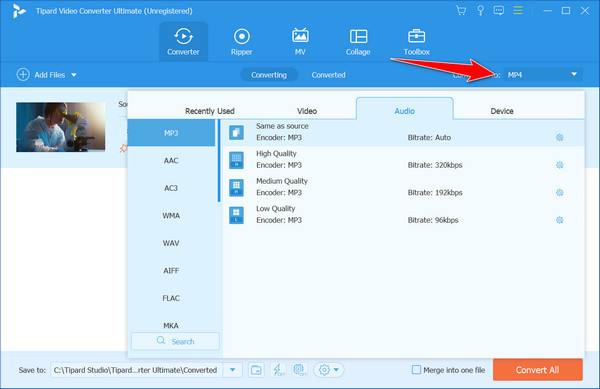The height and width of the screenshot is (389, 600).
Task: Click the register key icon
Action: click(480, 10)
